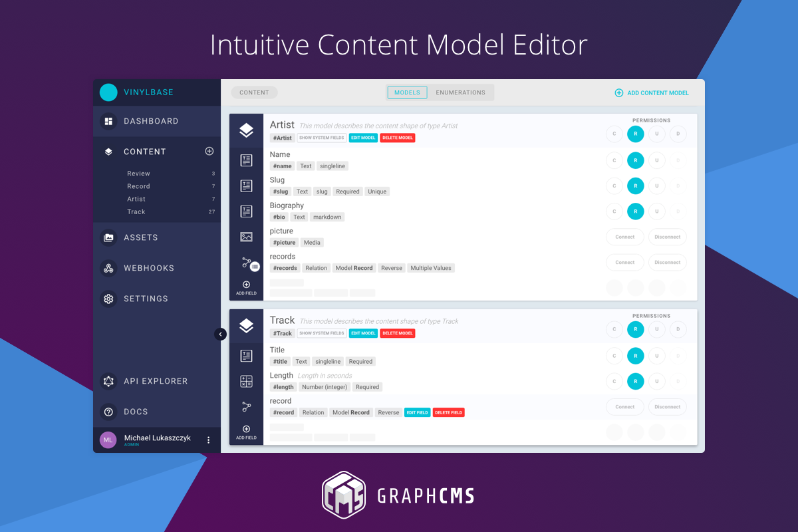Switch to the Enumerations tab
The height and width of the screenshot is (532, 798).
(460, 92)
